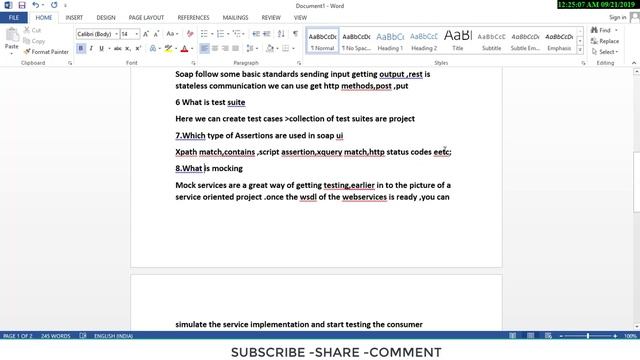
Task: Create a multilevel list
Action: (236, 34)
